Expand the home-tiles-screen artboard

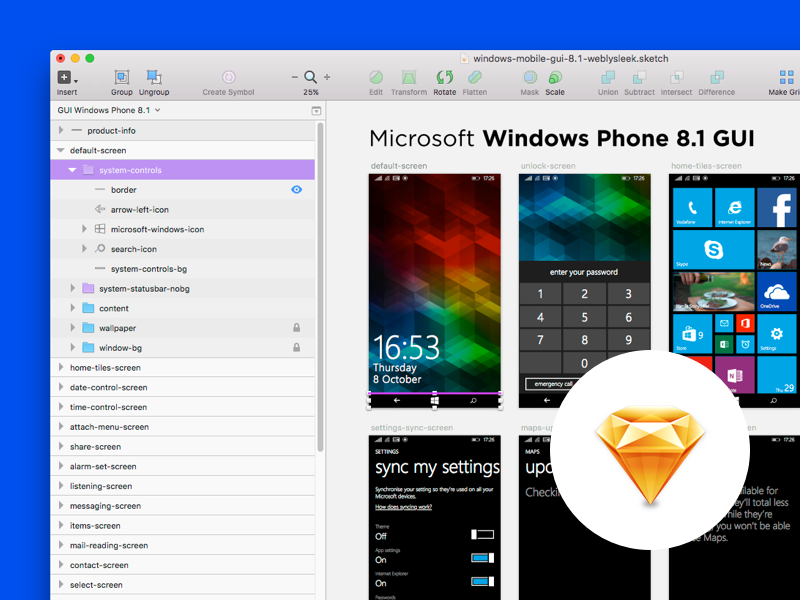point(61,367)
